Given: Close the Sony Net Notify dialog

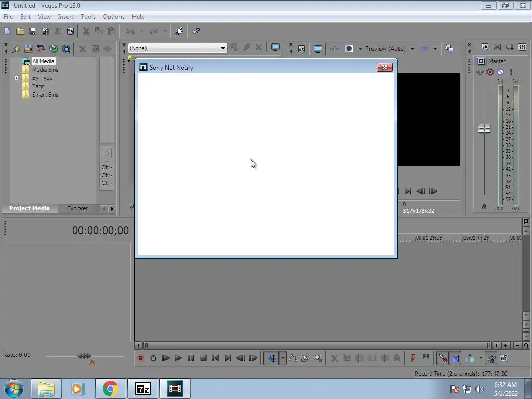Looking at the screenshot, I should (384, 67).
